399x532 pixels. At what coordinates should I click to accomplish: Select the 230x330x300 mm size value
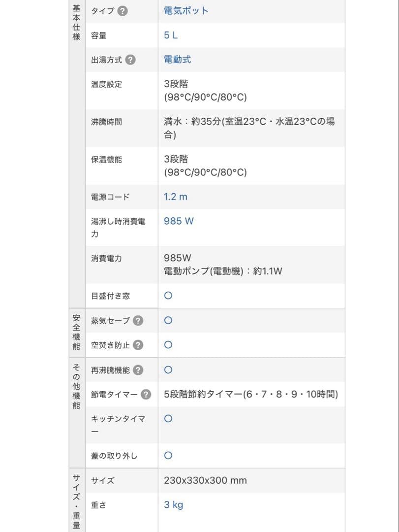click(205, 480)
